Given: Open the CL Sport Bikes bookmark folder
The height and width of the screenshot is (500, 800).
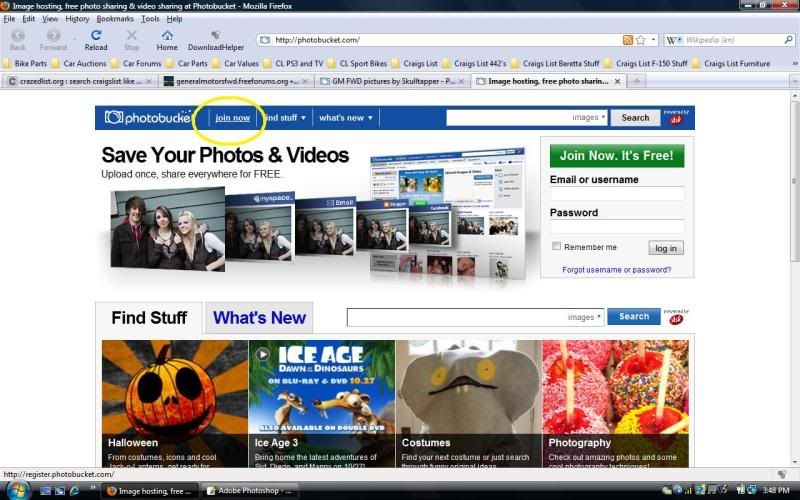Looking at the screenshot, I should (358, 64).
